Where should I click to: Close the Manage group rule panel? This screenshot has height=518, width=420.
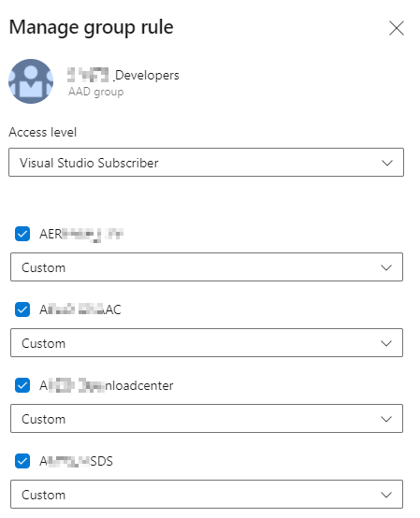pos(397,28)
